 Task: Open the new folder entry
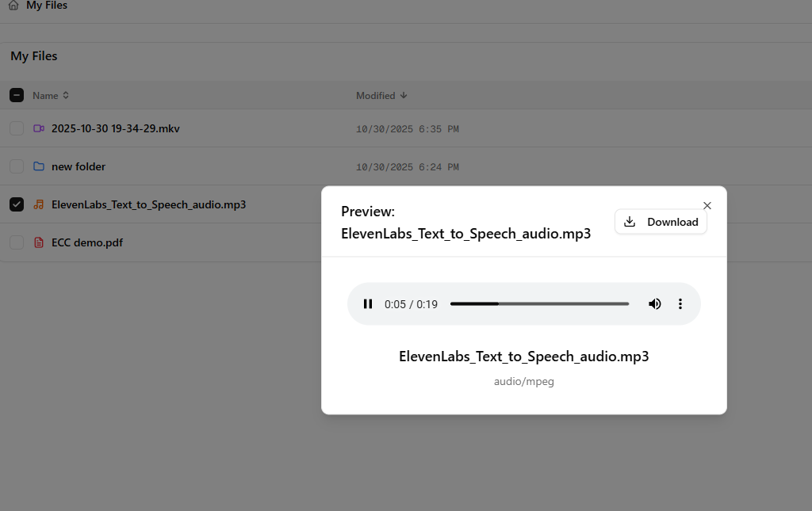coord(79,166)
